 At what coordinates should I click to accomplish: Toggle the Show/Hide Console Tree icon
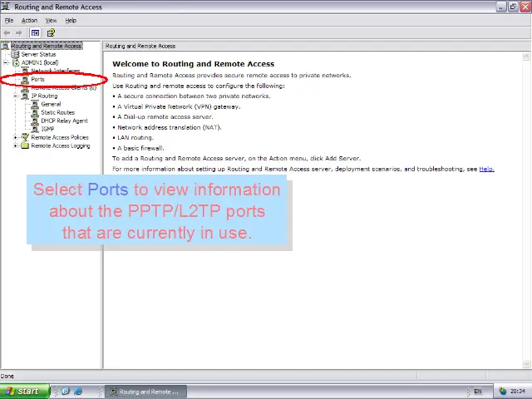pos(35,33)
